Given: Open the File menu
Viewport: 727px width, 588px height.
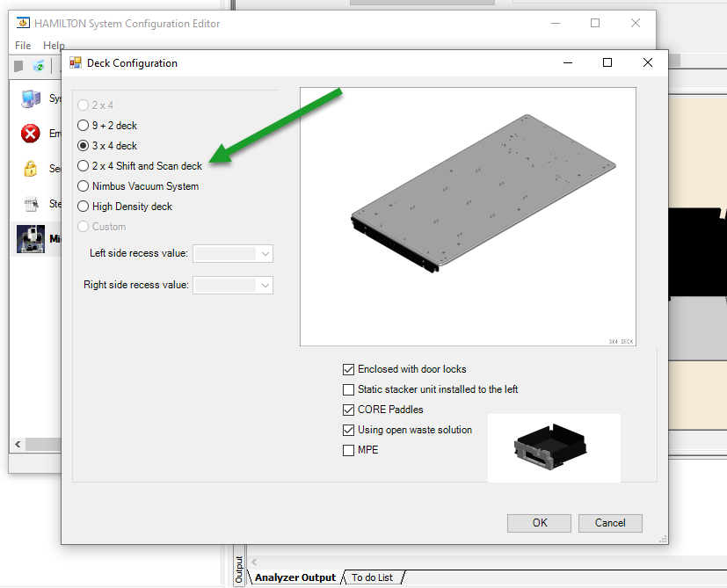Looking at the screenshot, I should [x=23, y=46].
